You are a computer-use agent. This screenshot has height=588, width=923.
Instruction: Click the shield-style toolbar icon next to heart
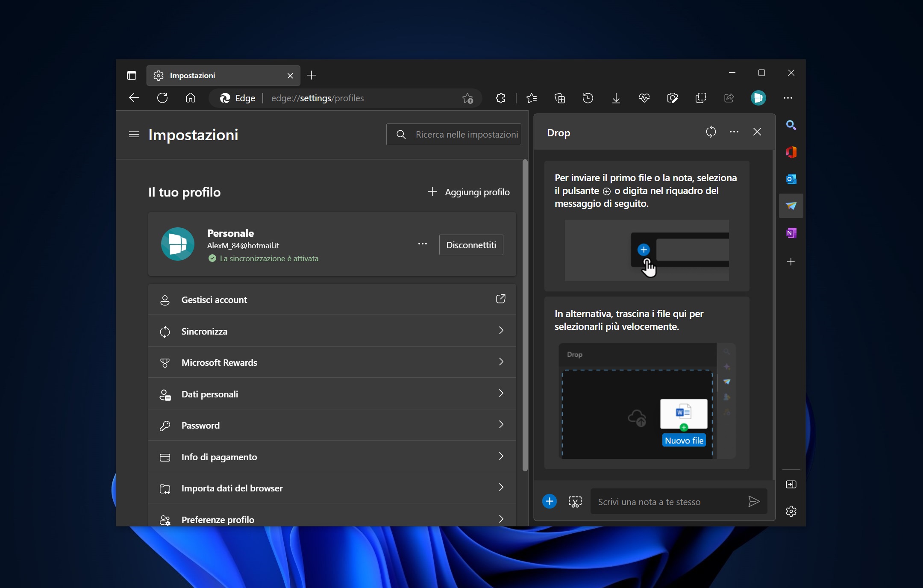tap(673, 98)
